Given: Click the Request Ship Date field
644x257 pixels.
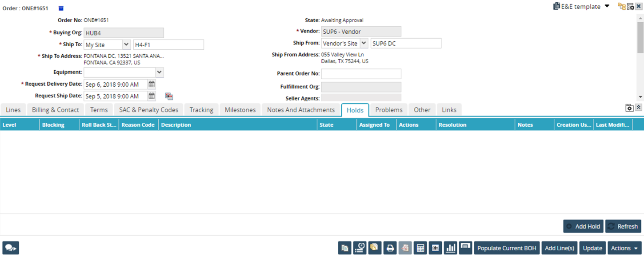Looking at the screenshot, I should (116, 96).
